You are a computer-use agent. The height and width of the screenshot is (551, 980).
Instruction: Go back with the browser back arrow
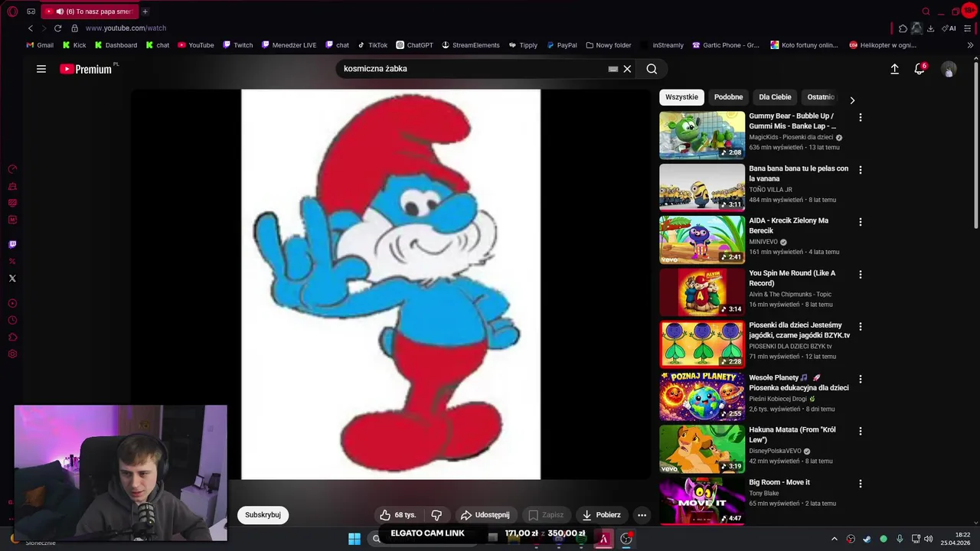tap(31, 28)
